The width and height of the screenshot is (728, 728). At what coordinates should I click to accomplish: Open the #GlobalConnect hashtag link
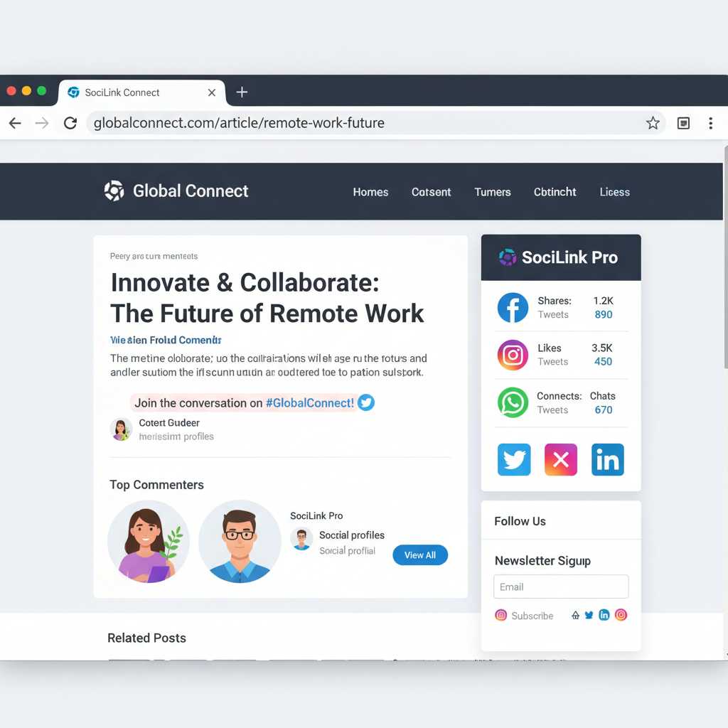[310, 403]
